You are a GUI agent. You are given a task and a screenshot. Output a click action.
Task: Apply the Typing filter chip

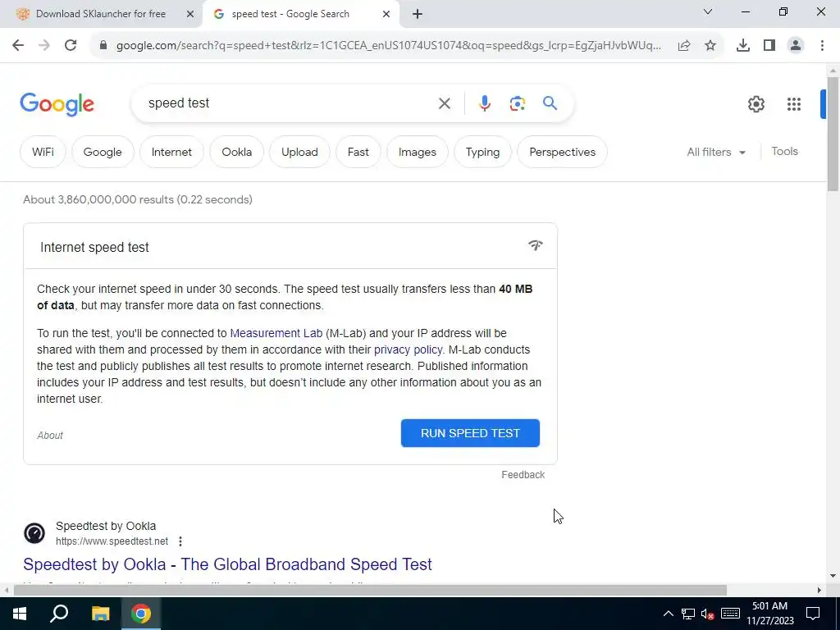(482, 152)
